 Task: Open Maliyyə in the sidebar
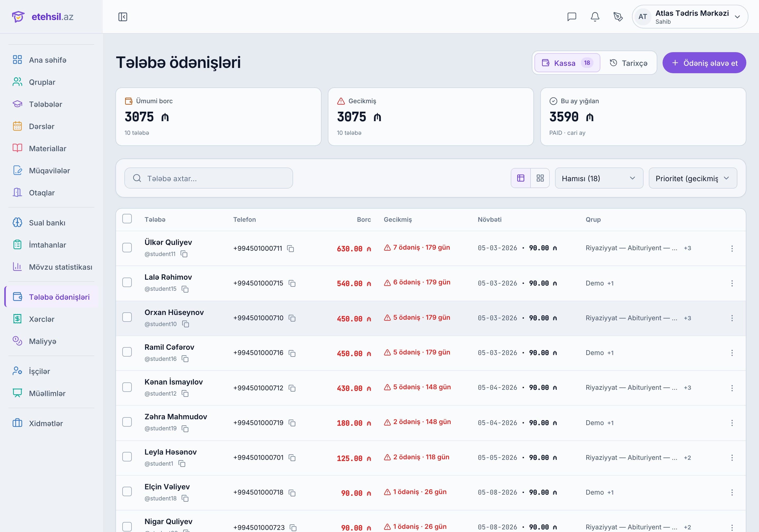52,341
